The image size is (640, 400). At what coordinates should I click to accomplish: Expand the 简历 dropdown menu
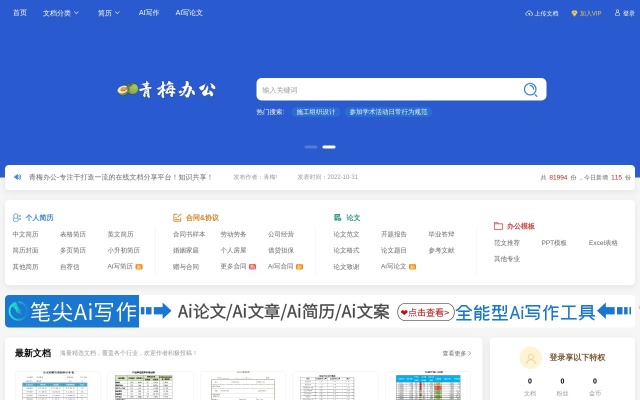click(x=109, y=13)
